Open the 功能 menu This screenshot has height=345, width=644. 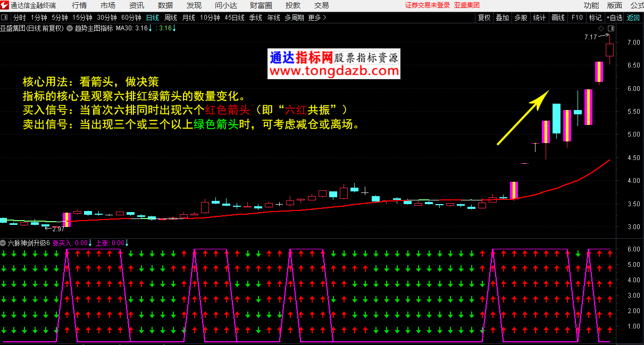click(591, 5)
